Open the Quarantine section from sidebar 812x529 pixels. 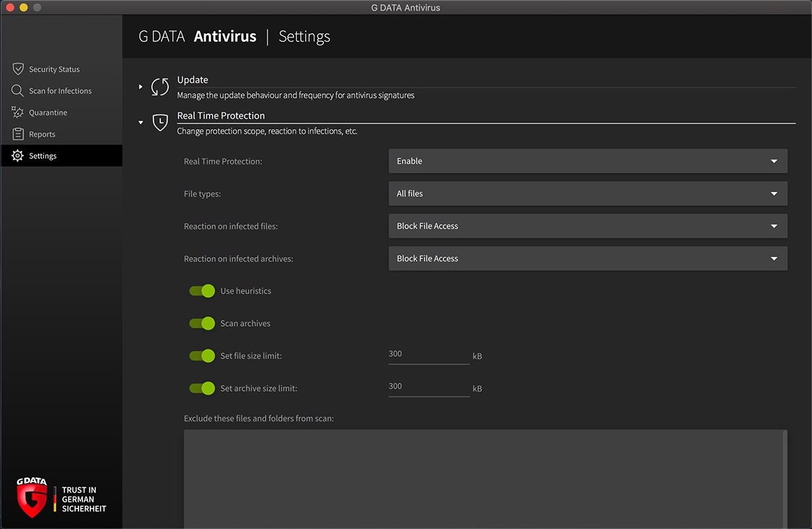point(48,112)
